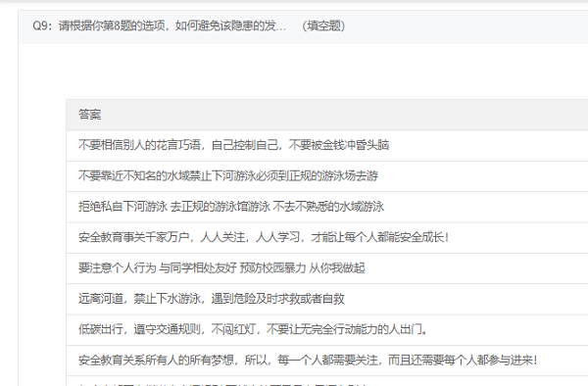Click answer row starting 远离河道
588x386 pixels.
tap(327, 299)
